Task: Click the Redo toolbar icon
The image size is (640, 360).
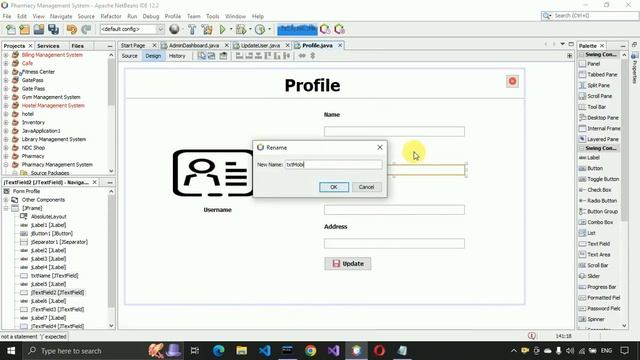Action: [x=86, y=29]
